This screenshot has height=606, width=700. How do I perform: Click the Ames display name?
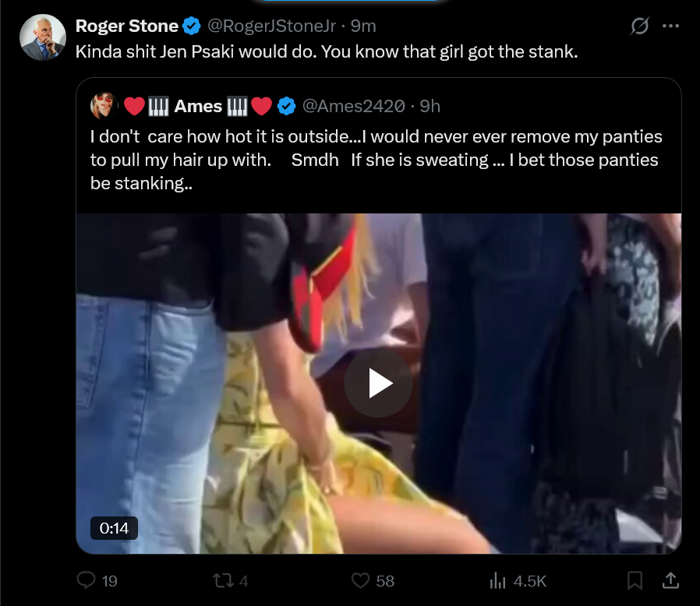(198, 106)
